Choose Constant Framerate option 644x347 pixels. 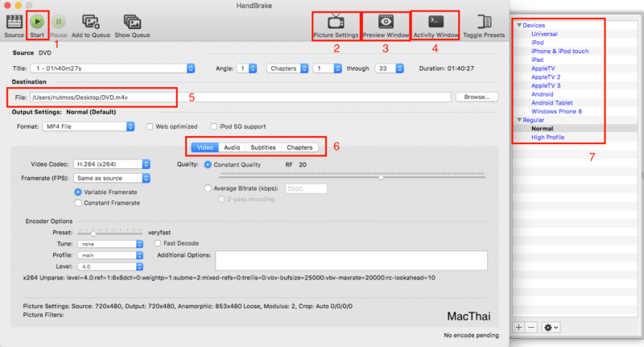point(78,203)
